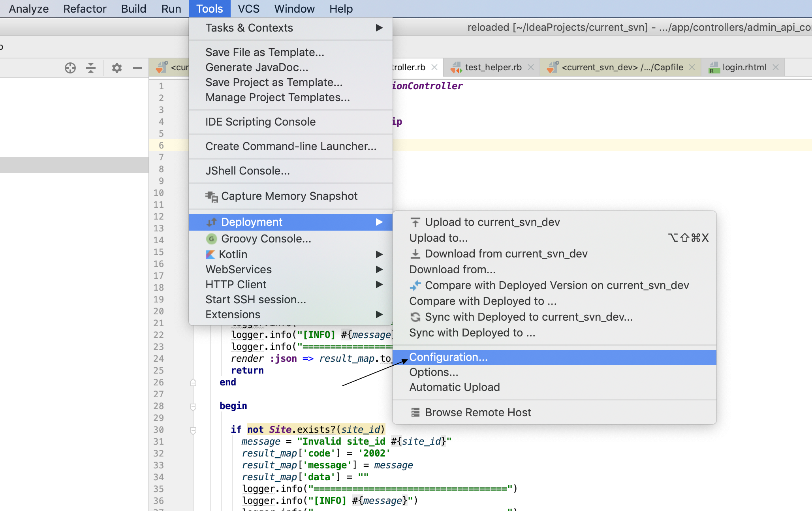This screenshot has width=812, height=511.
Task: Click the Tools menu
Action: 210,9
